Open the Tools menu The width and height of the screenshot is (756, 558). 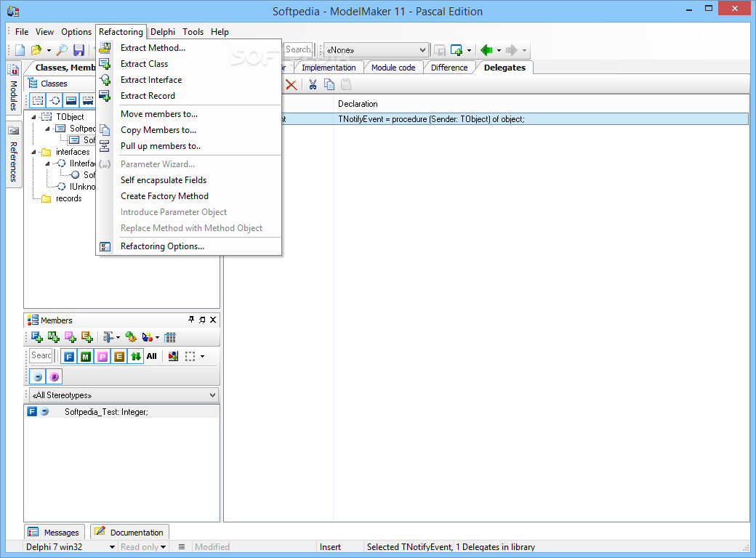tap(193, 32)
